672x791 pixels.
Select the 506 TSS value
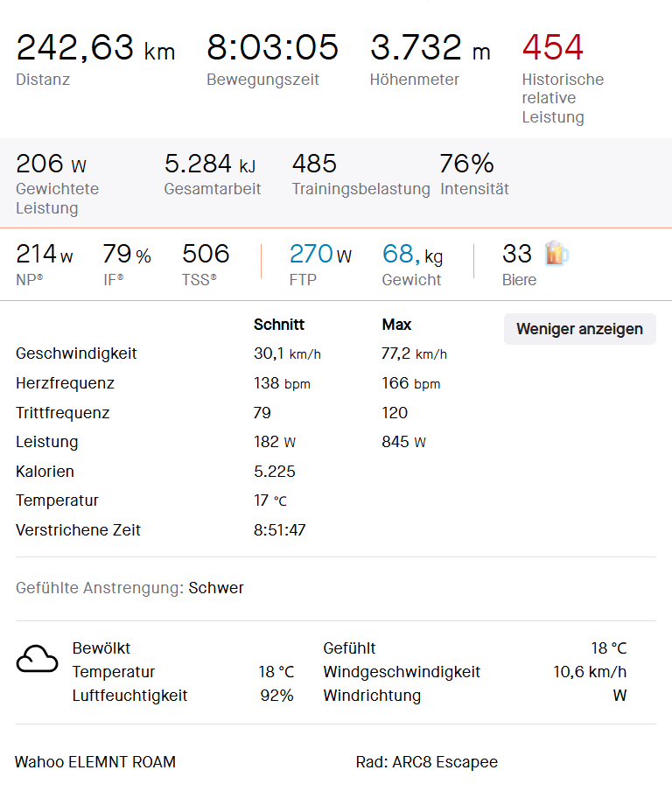206,254
